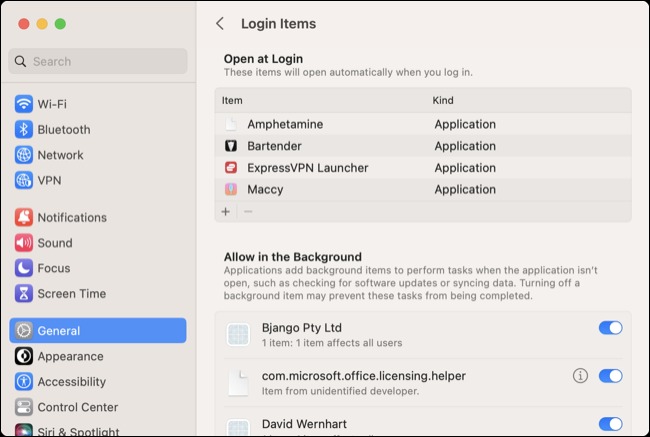Viewport: 650px width, 437px height.
Task: Click the Open at Login heading
Action: click(263, 59)
